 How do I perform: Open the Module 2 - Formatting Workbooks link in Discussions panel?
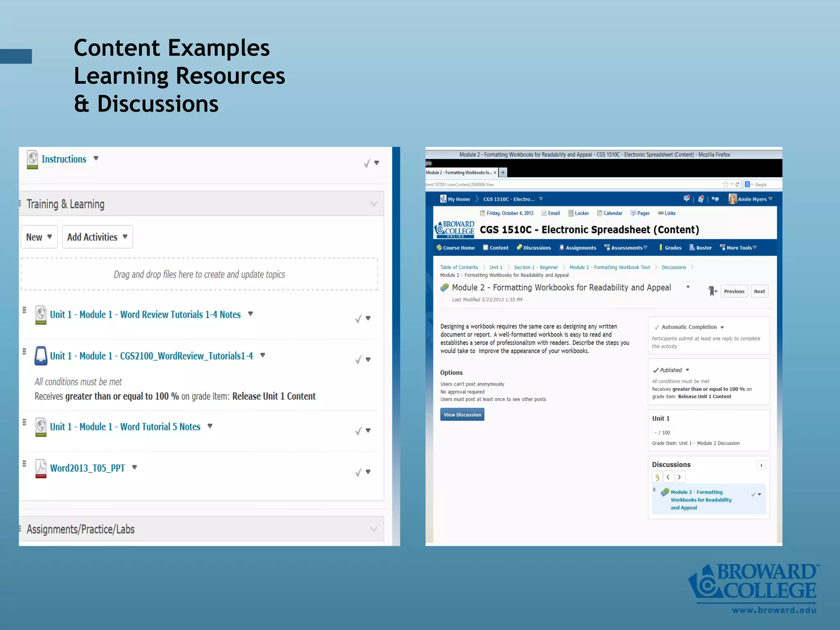701,500
